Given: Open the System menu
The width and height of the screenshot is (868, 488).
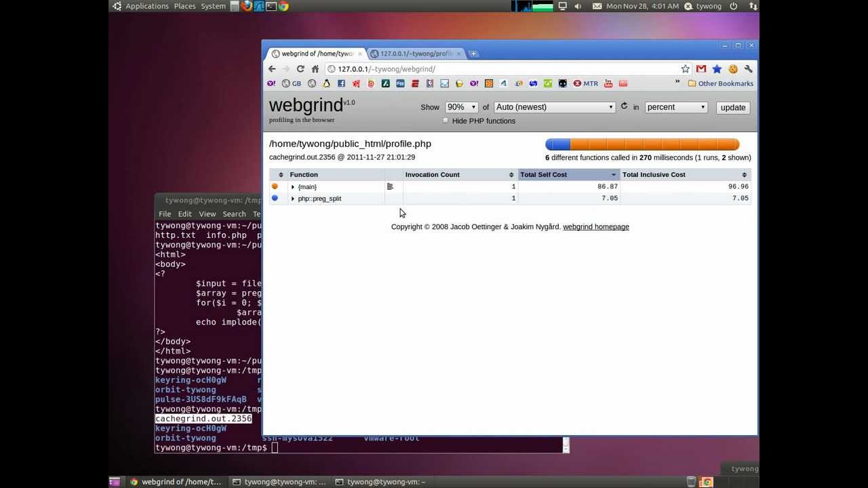Looking at the screenshot, I should tap(213, 6).
